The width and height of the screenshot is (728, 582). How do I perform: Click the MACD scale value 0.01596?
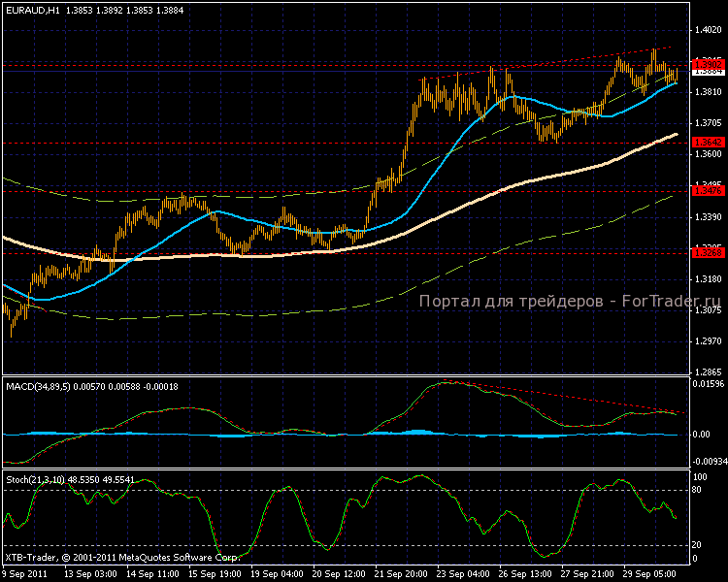tap(708, 384)
